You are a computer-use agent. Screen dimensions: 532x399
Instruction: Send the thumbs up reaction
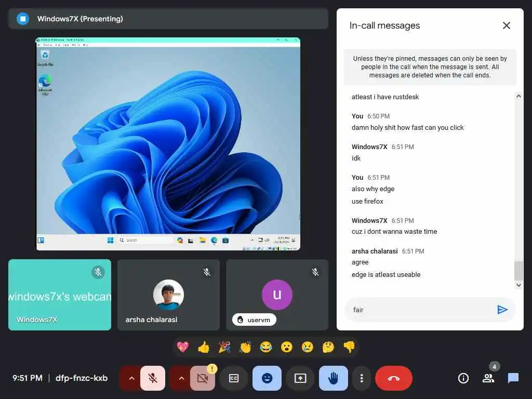[x=204, y=347]
